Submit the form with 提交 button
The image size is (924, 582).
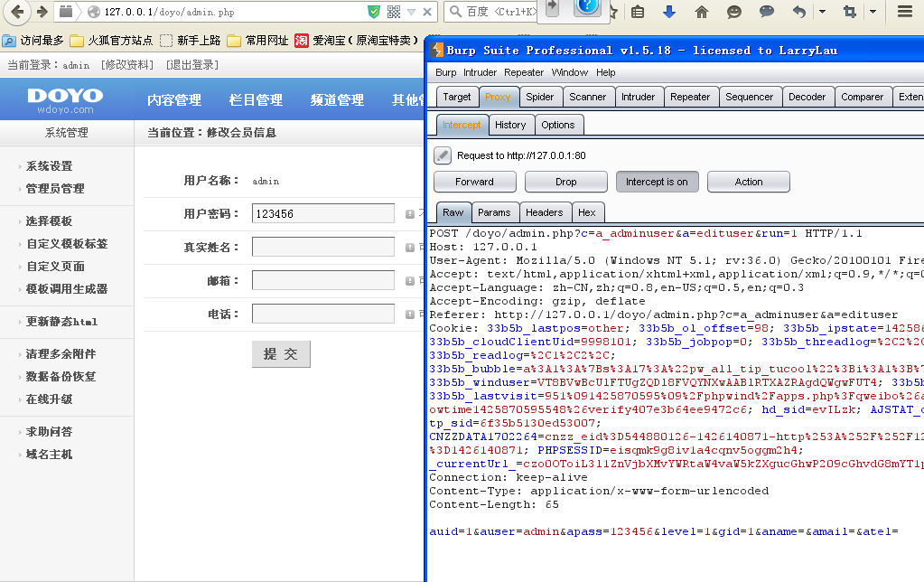point(281,353)
